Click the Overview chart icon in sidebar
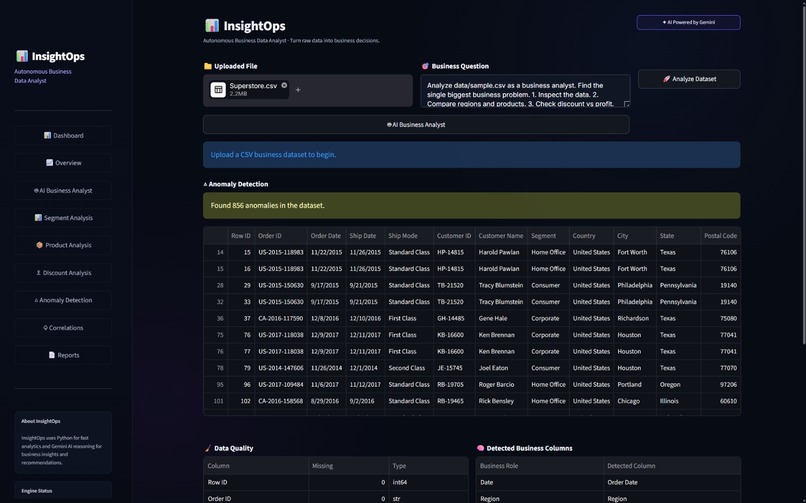The width and height of the screenshot is (806, 503). 49,163
